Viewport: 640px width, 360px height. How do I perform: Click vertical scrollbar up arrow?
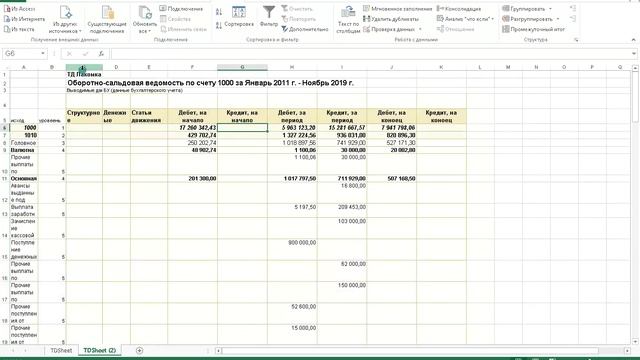pos(635,68)
